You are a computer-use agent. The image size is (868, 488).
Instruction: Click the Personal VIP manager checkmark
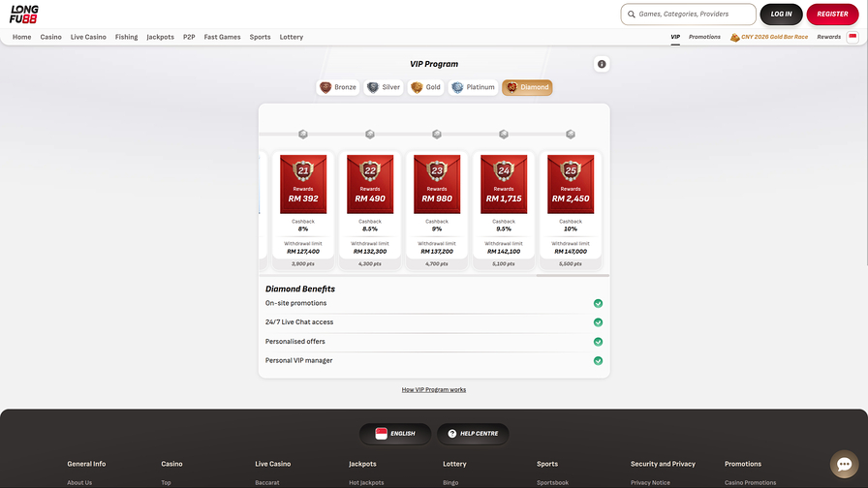click(x=598, y=360)
